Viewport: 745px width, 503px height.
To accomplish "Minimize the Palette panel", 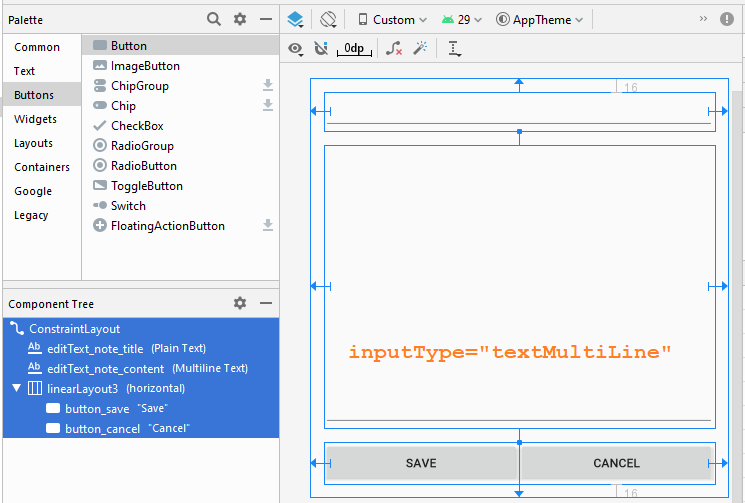I will [x=266, y=19].
